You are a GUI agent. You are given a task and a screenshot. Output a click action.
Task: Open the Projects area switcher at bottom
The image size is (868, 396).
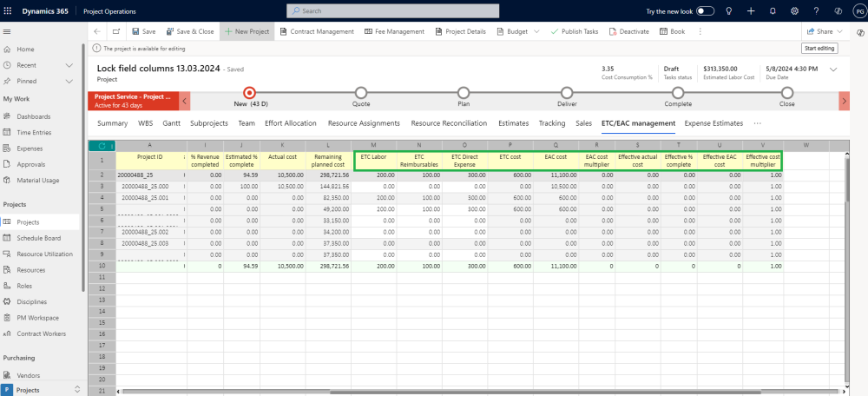[76, 390]
